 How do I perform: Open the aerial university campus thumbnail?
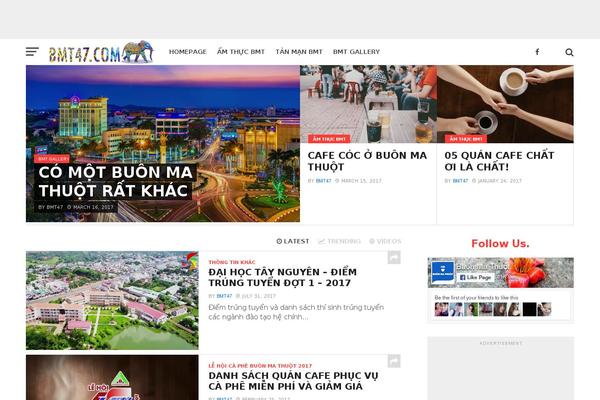click(x=112, y=300)
